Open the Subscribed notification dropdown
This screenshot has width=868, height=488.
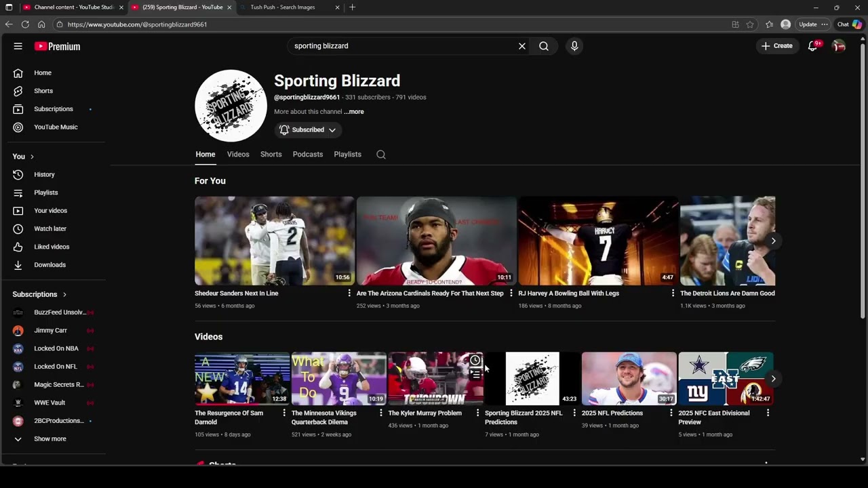tap(308, 130)
